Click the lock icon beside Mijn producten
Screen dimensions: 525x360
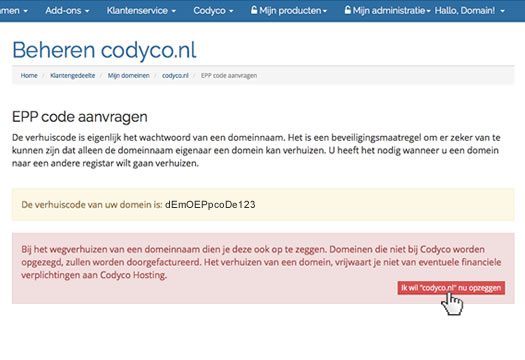[254, 10]
